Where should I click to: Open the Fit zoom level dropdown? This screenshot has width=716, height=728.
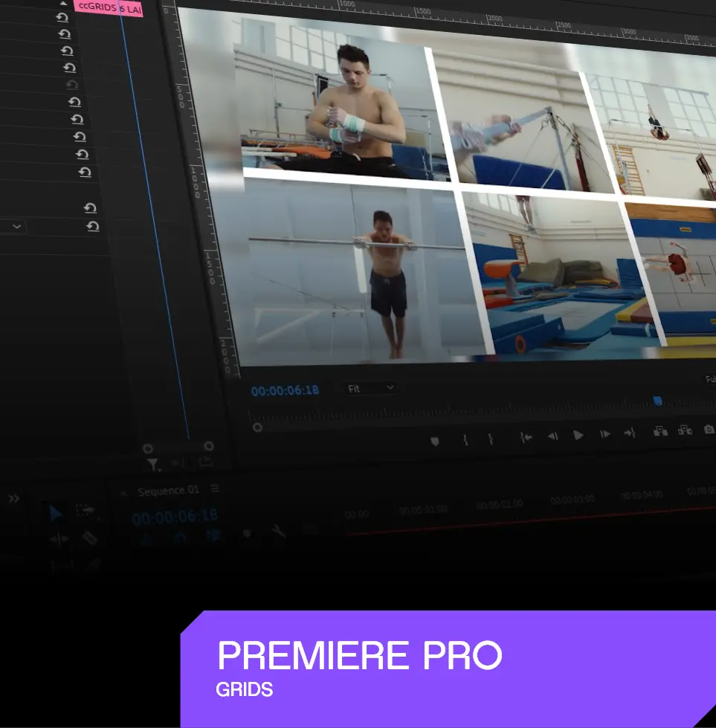[370, 388]
